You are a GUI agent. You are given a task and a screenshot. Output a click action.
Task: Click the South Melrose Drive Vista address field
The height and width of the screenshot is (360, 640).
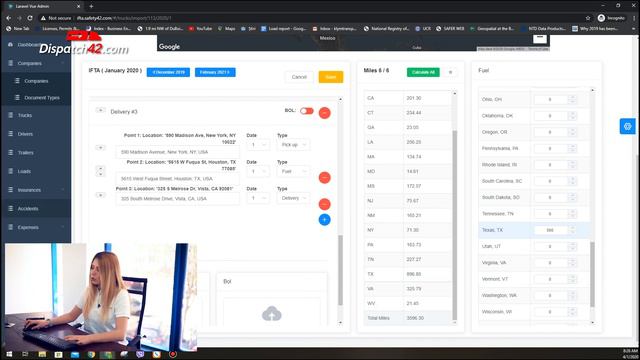click(178, 198)
